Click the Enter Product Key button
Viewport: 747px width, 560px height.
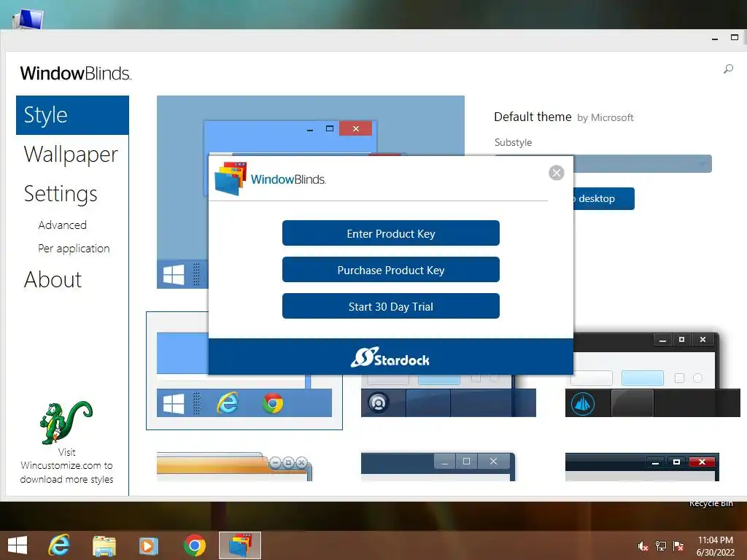391,233
